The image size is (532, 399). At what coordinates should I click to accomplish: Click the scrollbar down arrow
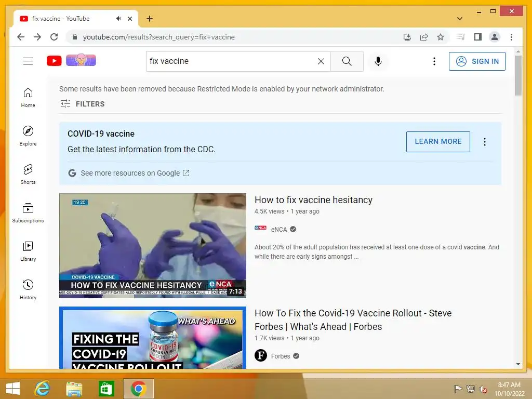coord(518,364)
